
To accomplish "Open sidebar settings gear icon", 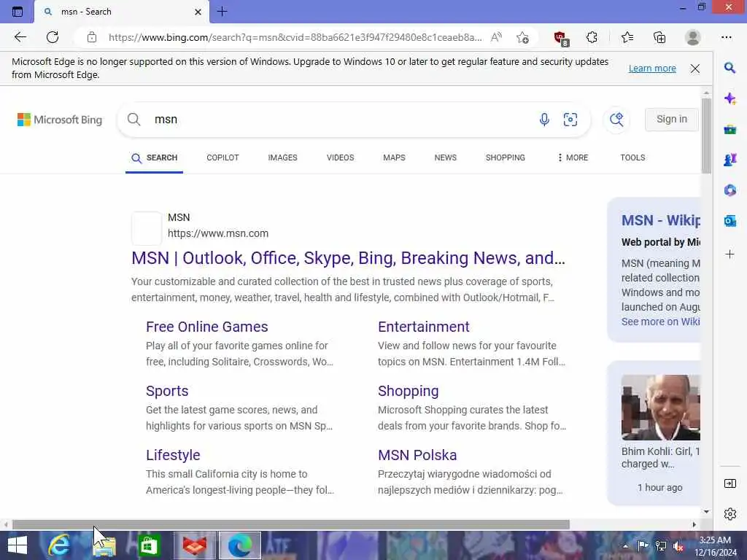I will [729, 514].
